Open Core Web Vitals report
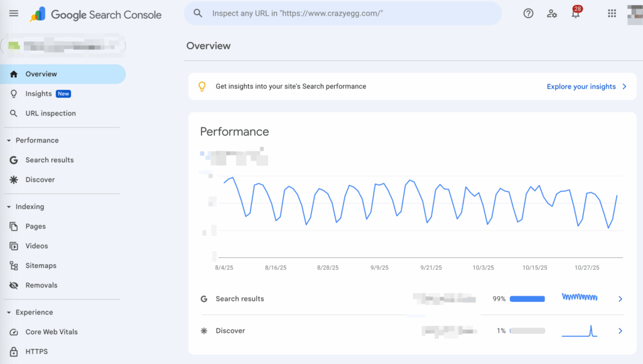This screenshot has width=643, height=364. 51,332
